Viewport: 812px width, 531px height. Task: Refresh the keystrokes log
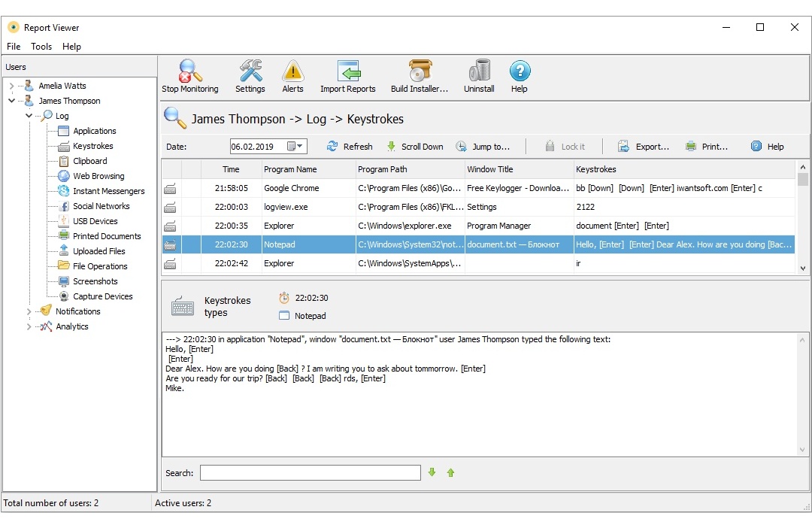(349, 146)
